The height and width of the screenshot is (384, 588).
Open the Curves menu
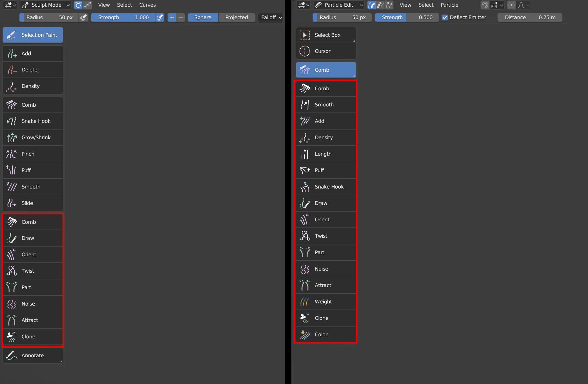(x=147, y=5)
